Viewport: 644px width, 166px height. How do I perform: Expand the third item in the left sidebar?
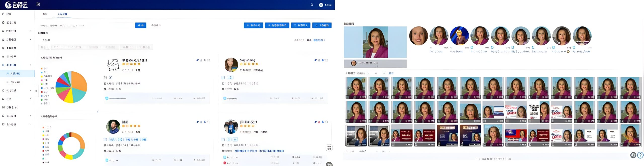tap(30, 31)
